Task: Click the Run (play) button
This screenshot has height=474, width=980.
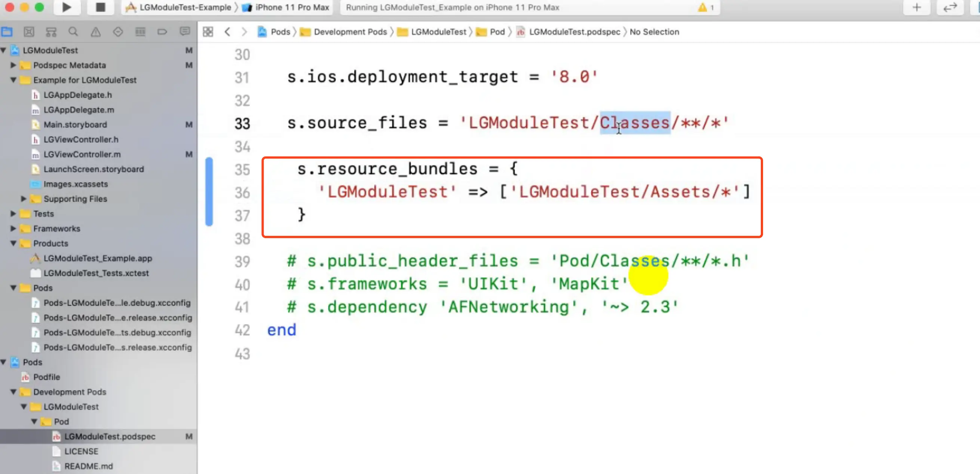Action: pyautogui.click(x=67, y=7)
